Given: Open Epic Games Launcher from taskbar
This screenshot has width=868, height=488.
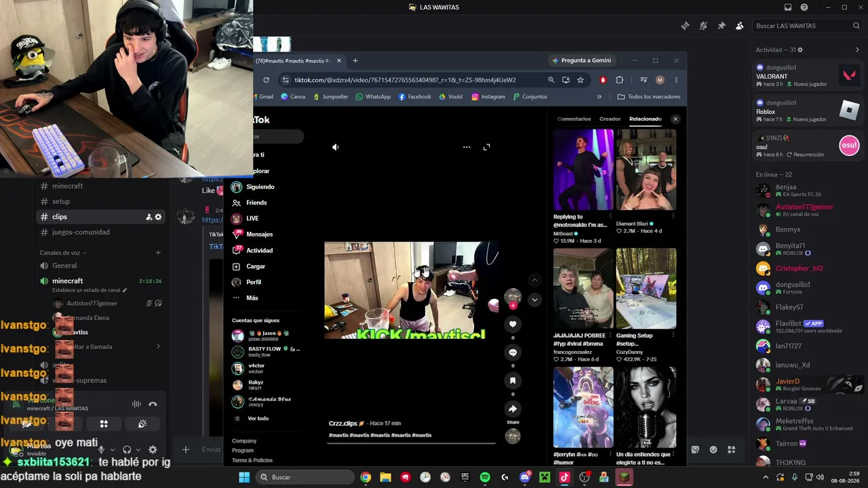Looking at the screenshot, I should coord(465,477).
